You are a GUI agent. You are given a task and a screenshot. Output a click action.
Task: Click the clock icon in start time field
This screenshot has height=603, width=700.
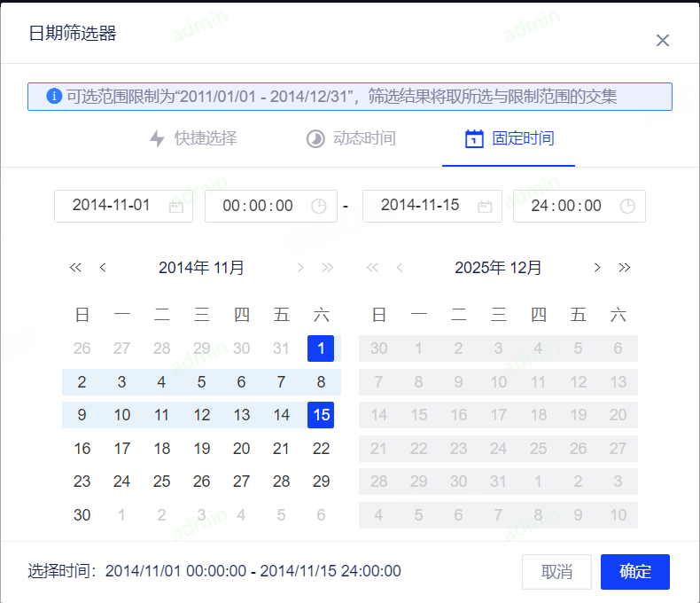(319, 206)
